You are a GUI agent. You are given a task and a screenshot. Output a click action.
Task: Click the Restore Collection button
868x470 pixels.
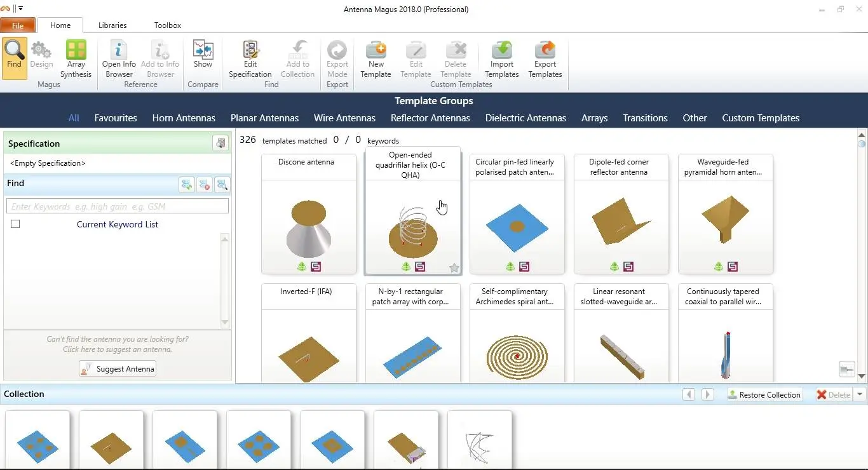pos(764,394)
